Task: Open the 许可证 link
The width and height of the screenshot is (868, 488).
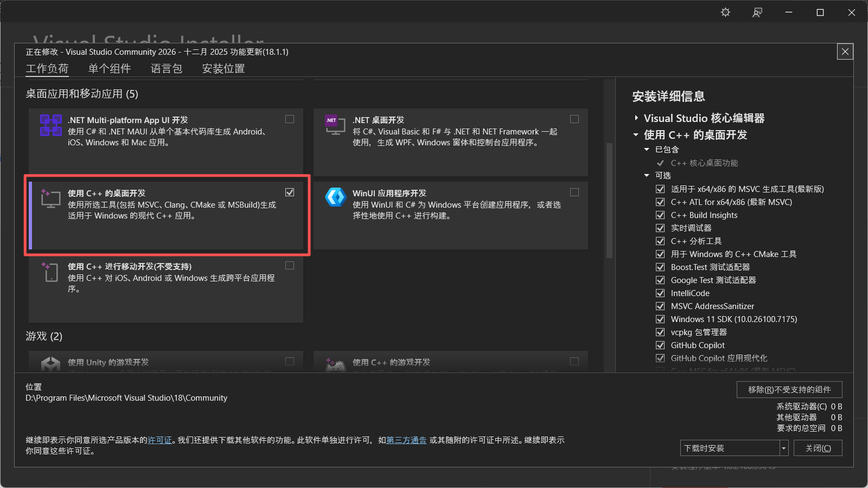Action: click(159, 440)
